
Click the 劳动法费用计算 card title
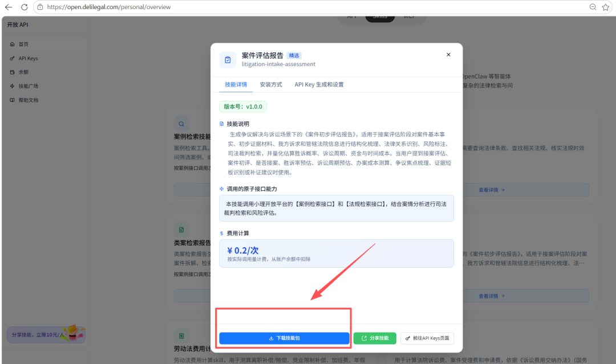[193, 349]
